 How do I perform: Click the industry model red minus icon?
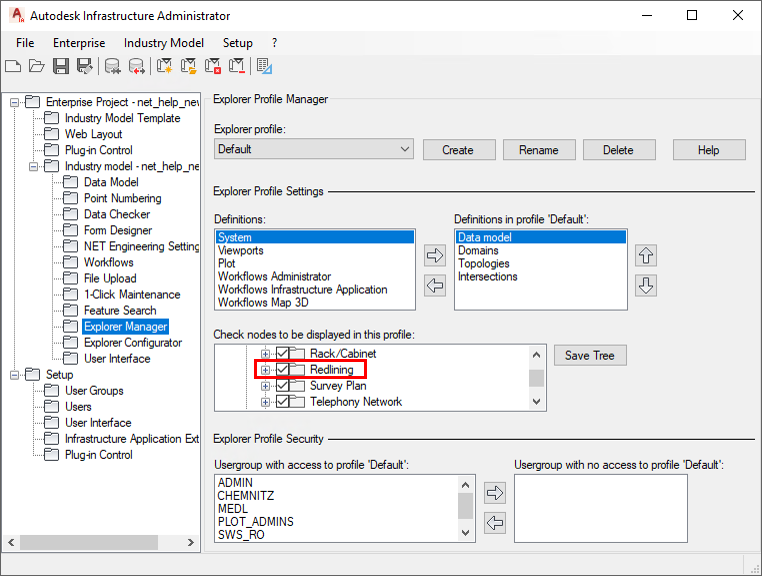237,66
